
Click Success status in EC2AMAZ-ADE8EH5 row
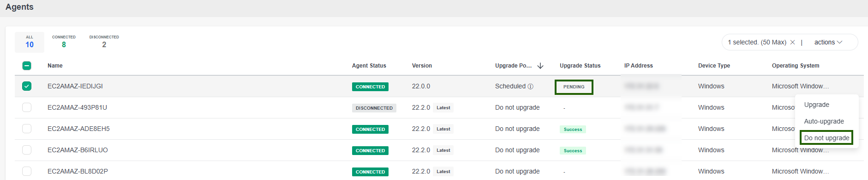(573, 130)
